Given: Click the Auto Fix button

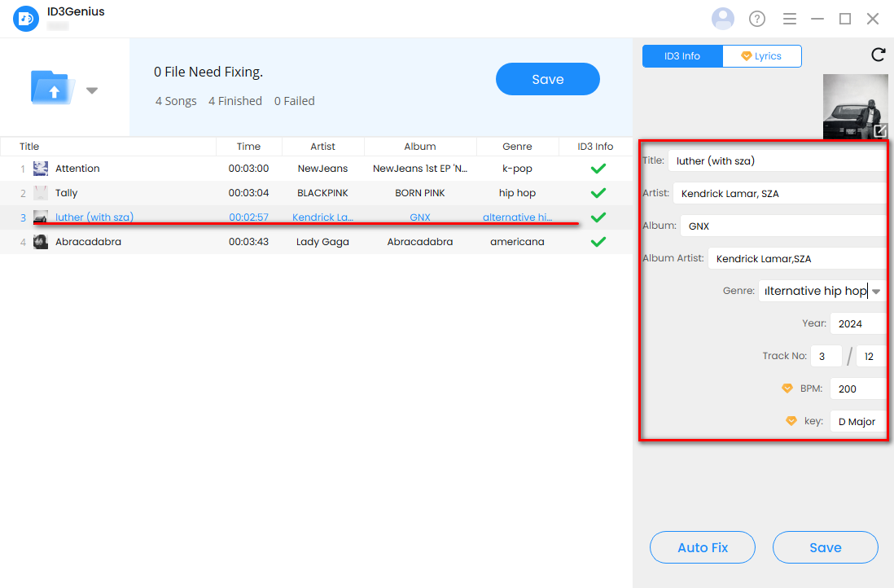Looking at the screenshot, I should [703, 547].
